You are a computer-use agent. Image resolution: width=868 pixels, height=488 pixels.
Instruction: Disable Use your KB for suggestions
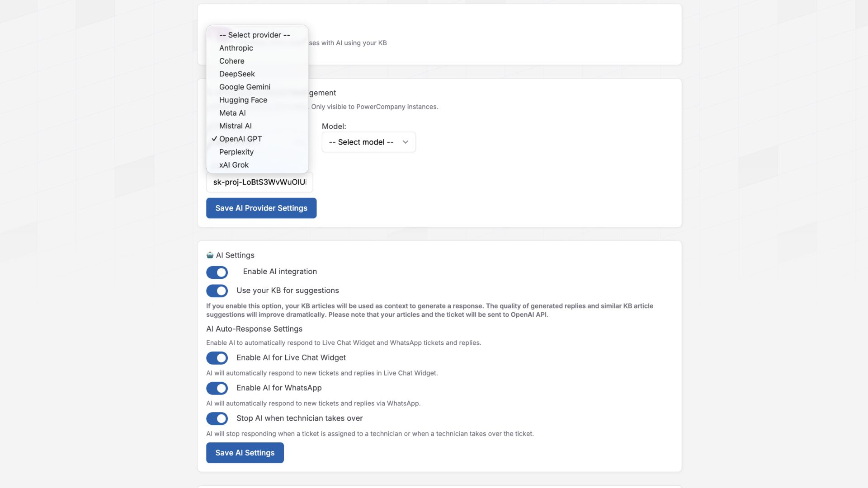(x=217, y=291)
